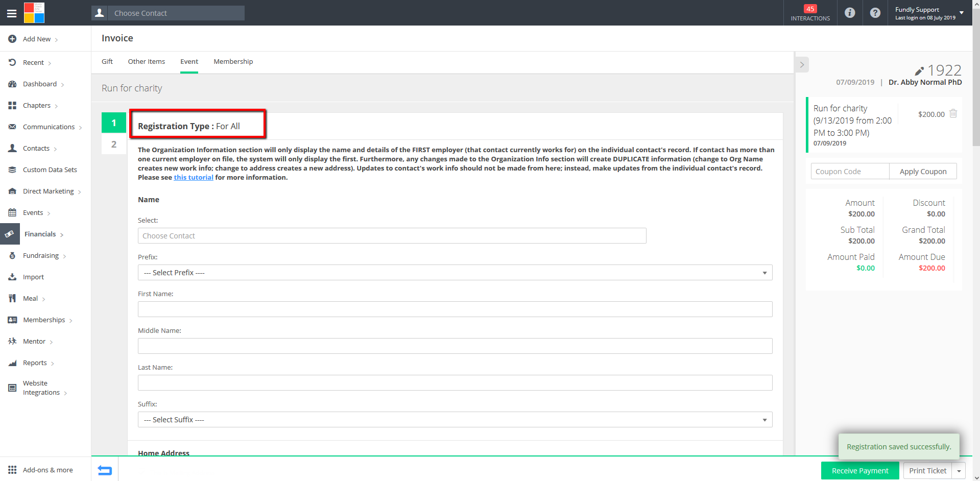The height and width of the screenshot is (481, 980).
Task: Click the info icon in top bar
Action: (850, 13)
